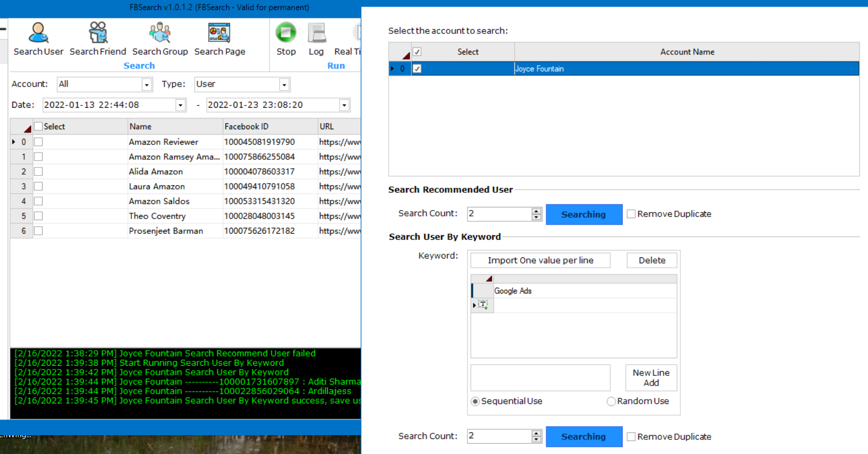Click the new row icon in keyword list

point(483,305)
